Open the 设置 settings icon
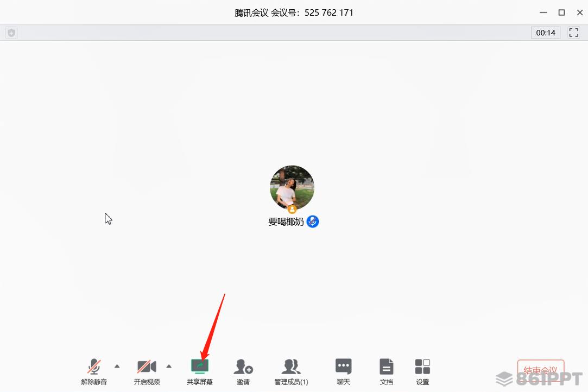 click(x=422, y=366)
